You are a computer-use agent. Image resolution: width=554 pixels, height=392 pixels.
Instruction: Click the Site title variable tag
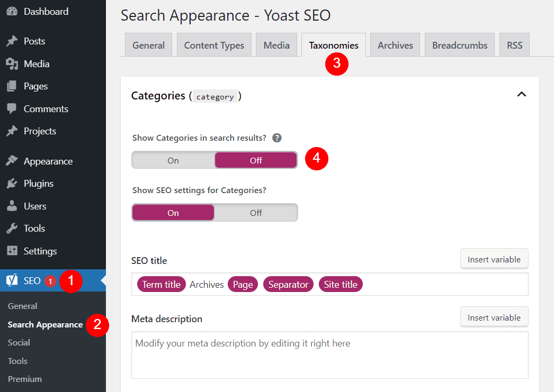tap(341, 285)
